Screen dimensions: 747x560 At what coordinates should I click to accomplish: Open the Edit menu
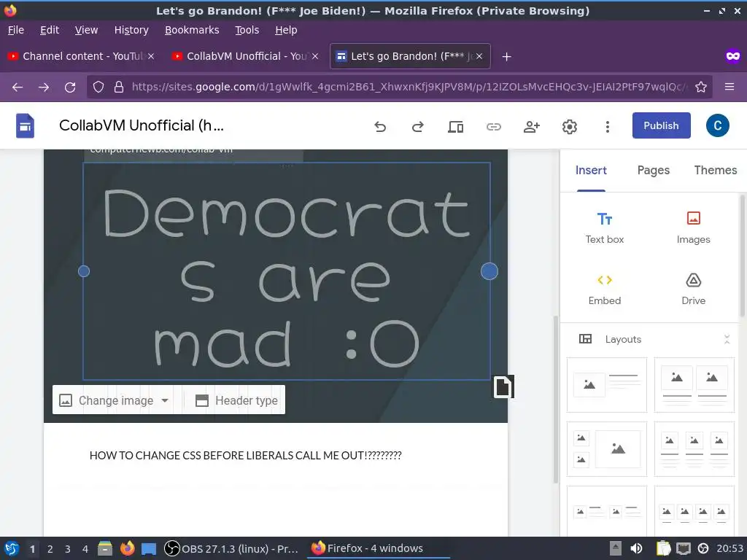click(x=50, y=30)
